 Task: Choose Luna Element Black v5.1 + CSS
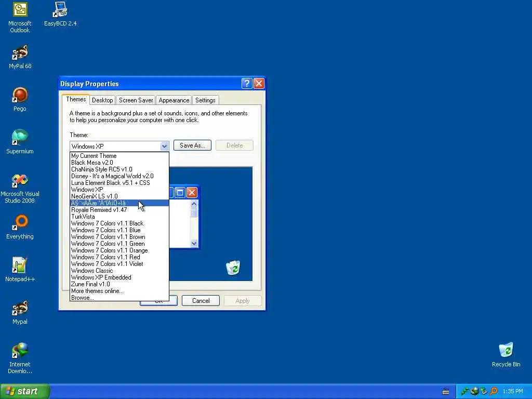click(119, 183)
